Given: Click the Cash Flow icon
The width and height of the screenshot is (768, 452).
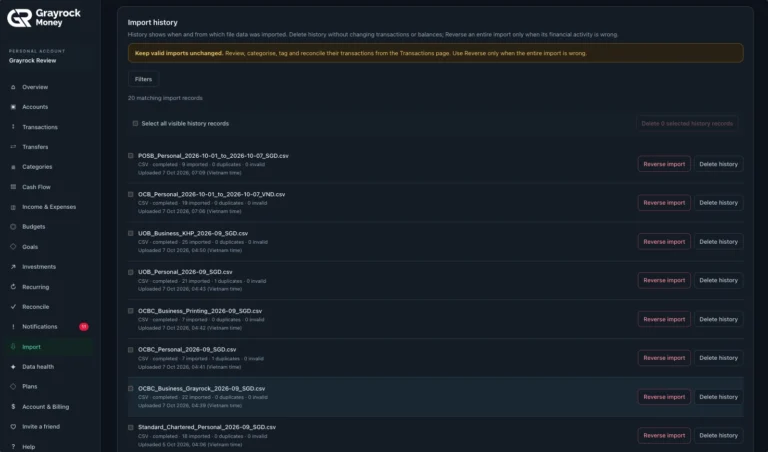Looking at the screenshot, I should [13, 187].
